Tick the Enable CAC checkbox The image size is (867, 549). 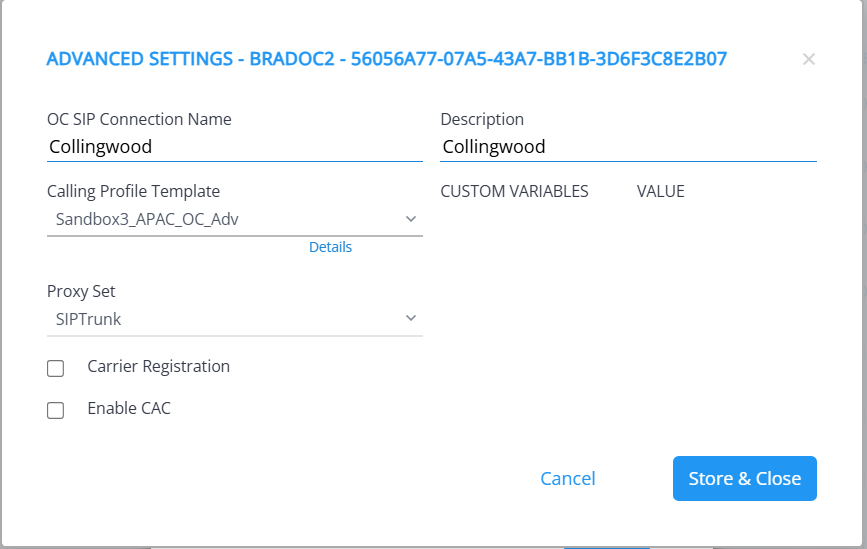pyautogui.click(x=56, y=410)
